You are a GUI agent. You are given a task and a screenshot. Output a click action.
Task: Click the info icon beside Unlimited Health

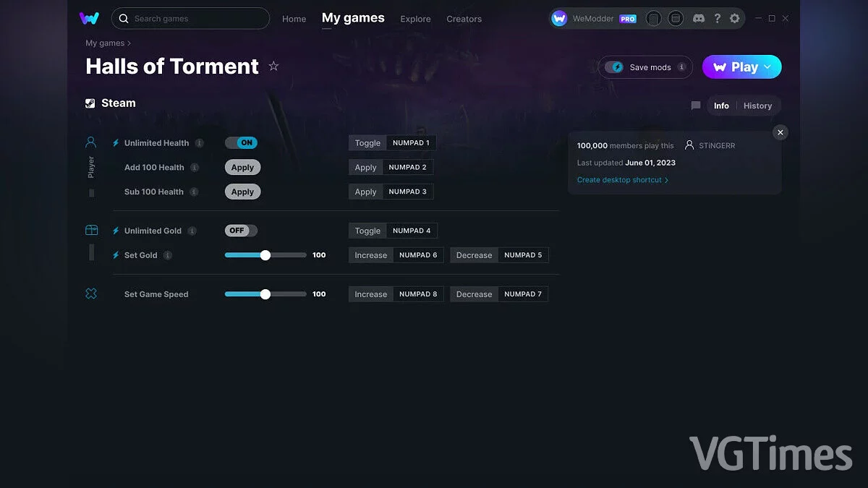[x=200, y=143]
